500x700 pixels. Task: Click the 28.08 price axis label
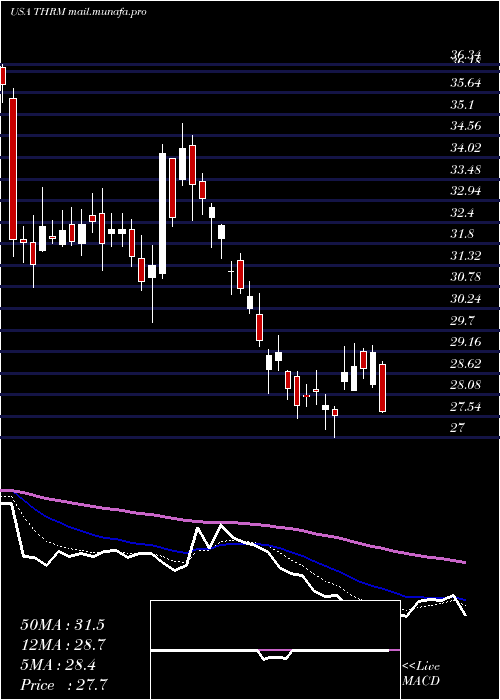pos(466,385)
